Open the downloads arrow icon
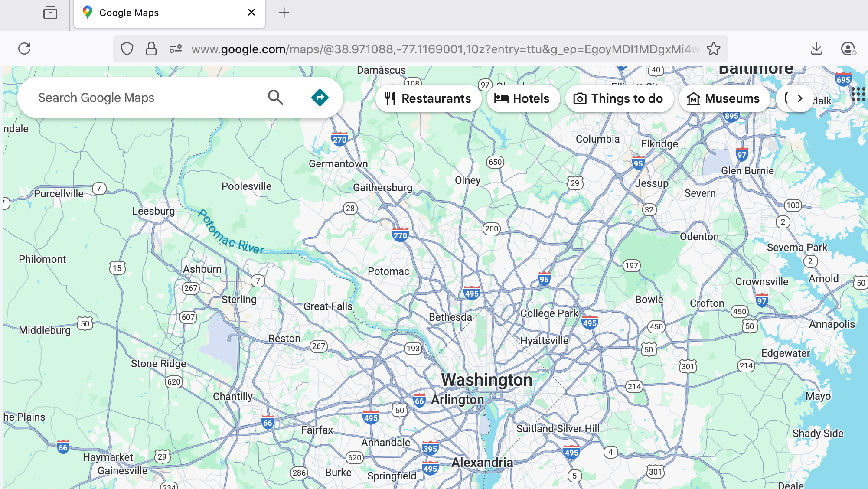 pyautogui.click(x=816, y=49)
